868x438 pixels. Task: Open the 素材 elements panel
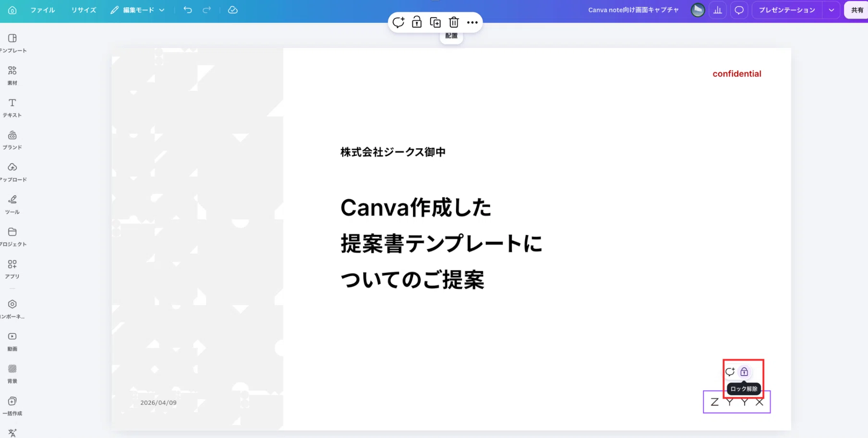(x=12, y=76)
